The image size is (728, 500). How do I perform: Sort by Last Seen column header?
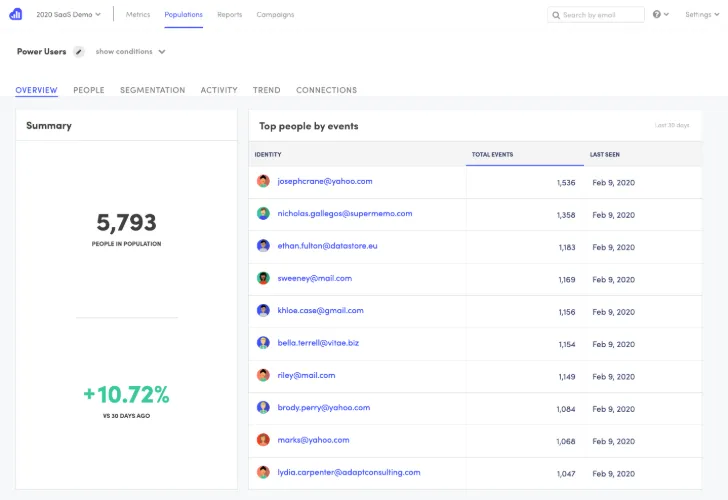[605, 155]
